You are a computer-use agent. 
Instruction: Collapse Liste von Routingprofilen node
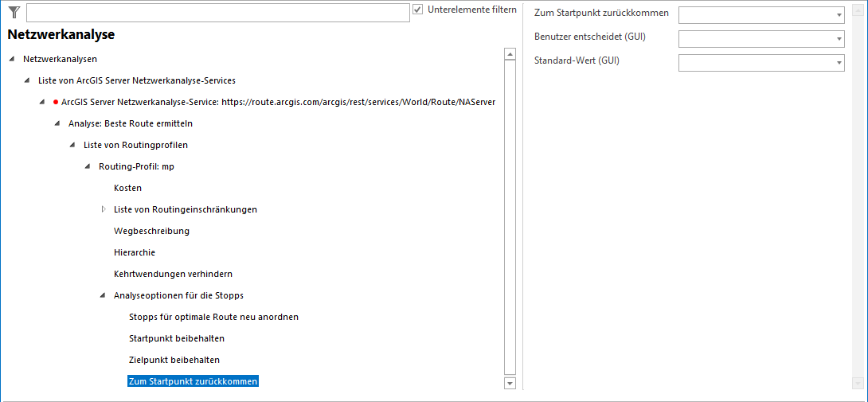[72, 145]
